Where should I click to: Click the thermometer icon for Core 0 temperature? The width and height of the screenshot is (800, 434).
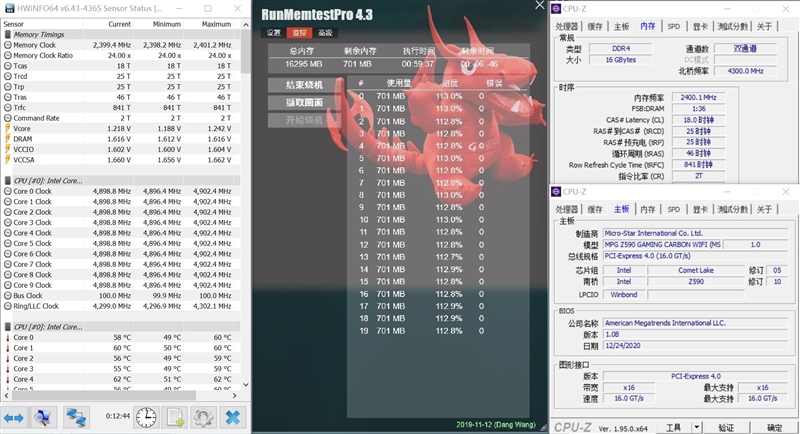click(8, 338)
